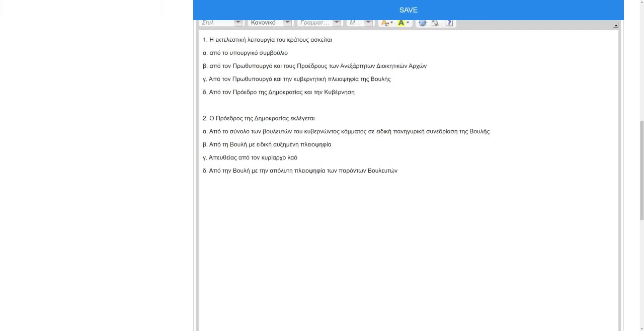
Task: Click the maximize editor icon
Action: 423,23
